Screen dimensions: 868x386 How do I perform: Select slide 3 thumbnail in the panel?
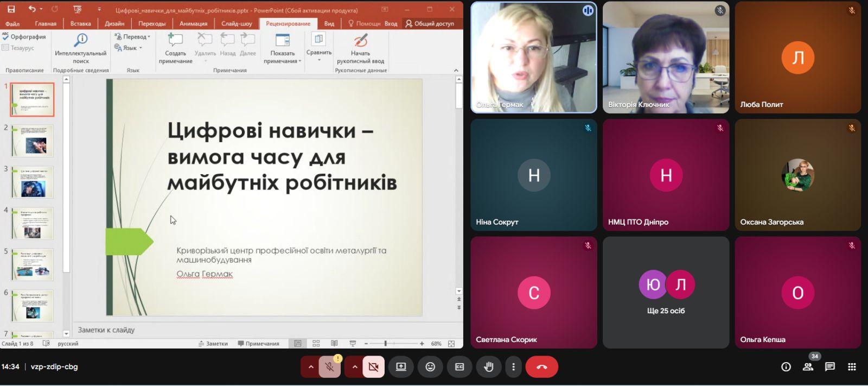[33, 182]
